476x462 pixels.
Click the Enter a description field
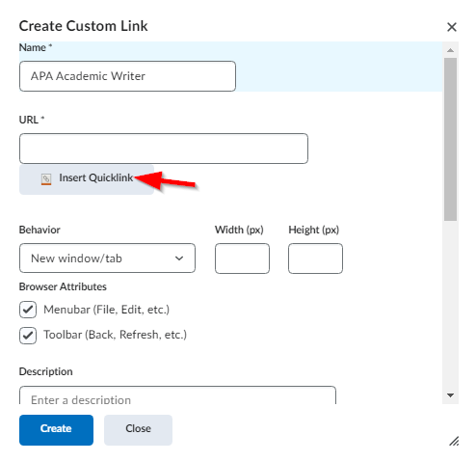[177, 395]
